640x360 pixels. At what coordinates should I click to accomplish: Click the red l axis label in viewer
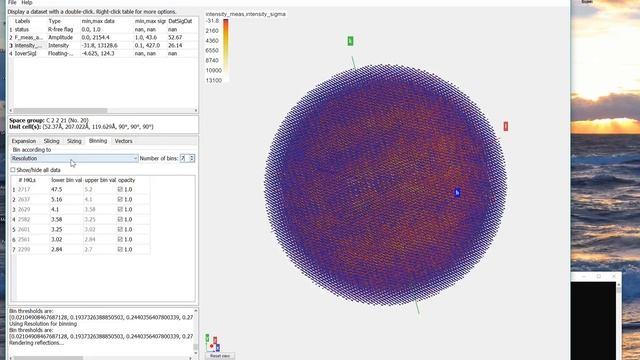click(506, 127)
